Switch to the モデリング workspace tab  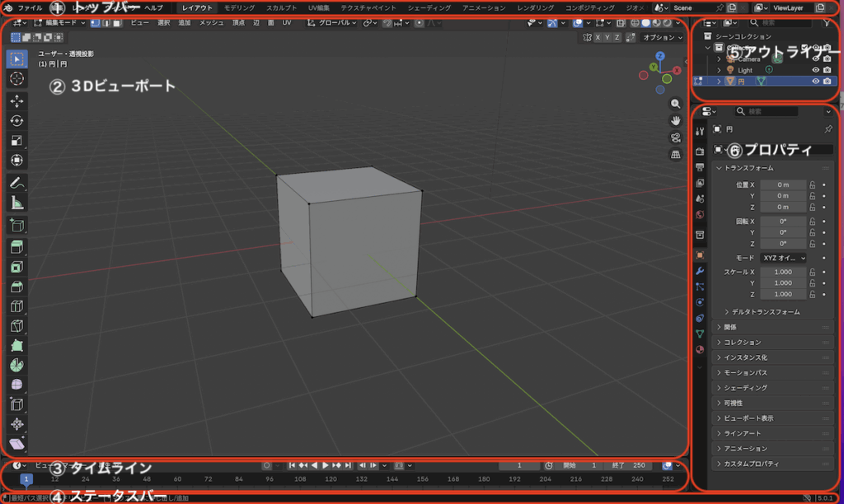click(x=239, y=7)
